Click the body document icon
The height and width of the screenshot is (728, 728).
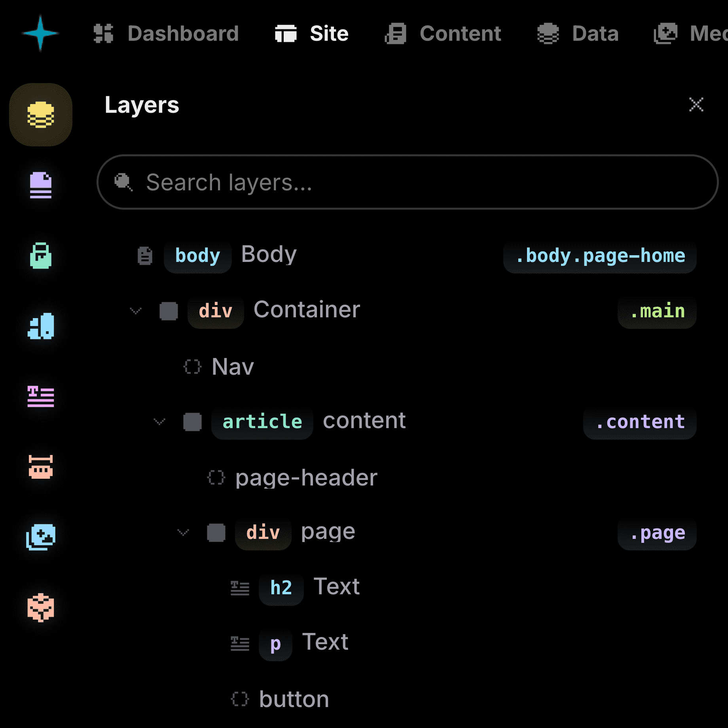tap(145, 255)
